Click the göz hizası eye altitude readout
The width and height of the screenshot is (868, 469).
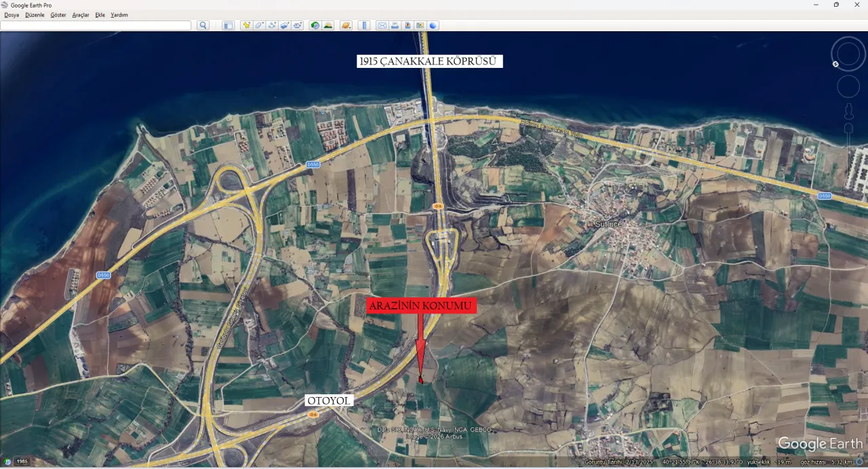825,462
